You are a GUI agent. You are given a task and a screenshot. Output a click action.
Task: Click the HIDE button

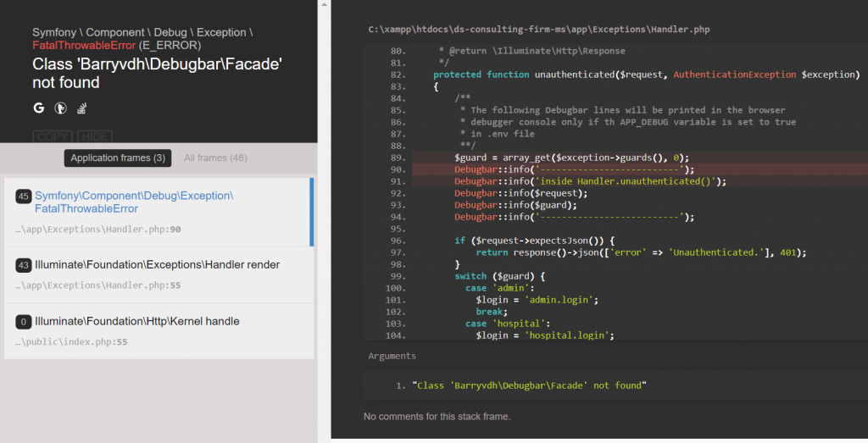(x=94, y=136)
